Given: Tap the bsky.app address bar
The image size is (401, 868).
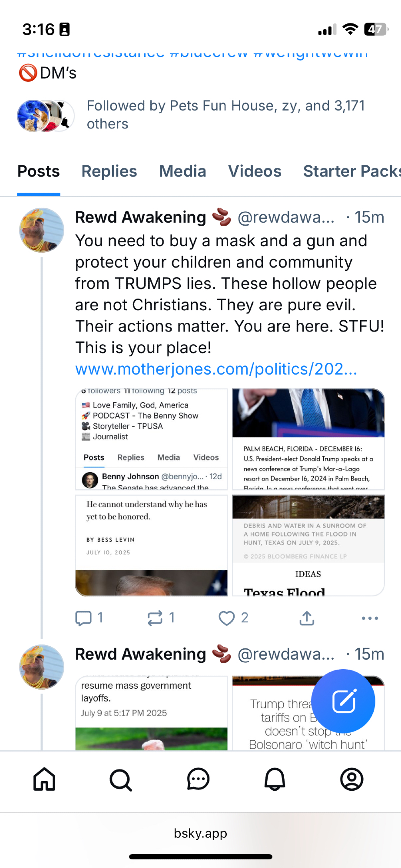Looking at the screenshot, I should (200, 833).
